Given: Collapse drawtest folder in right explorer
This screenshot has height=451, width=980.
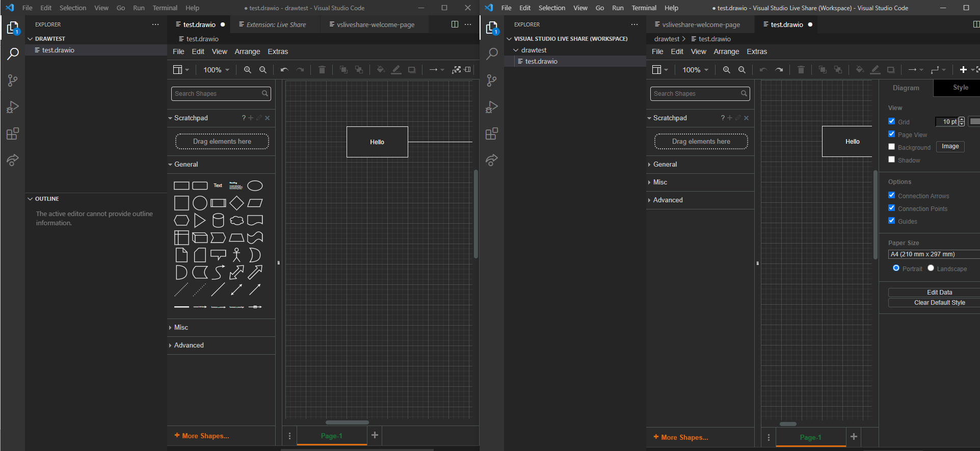Looking at the screenshot, I should click(575, 50).
